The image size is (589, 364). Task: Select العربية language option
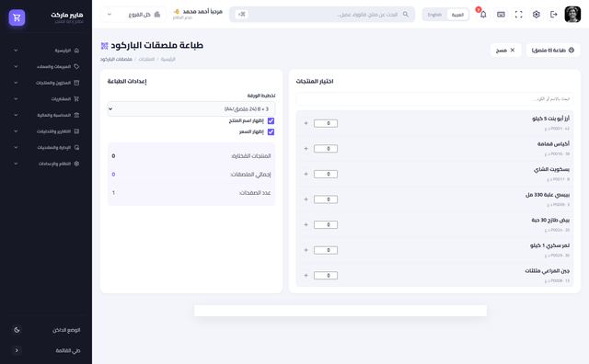click(x=457, y=15)
